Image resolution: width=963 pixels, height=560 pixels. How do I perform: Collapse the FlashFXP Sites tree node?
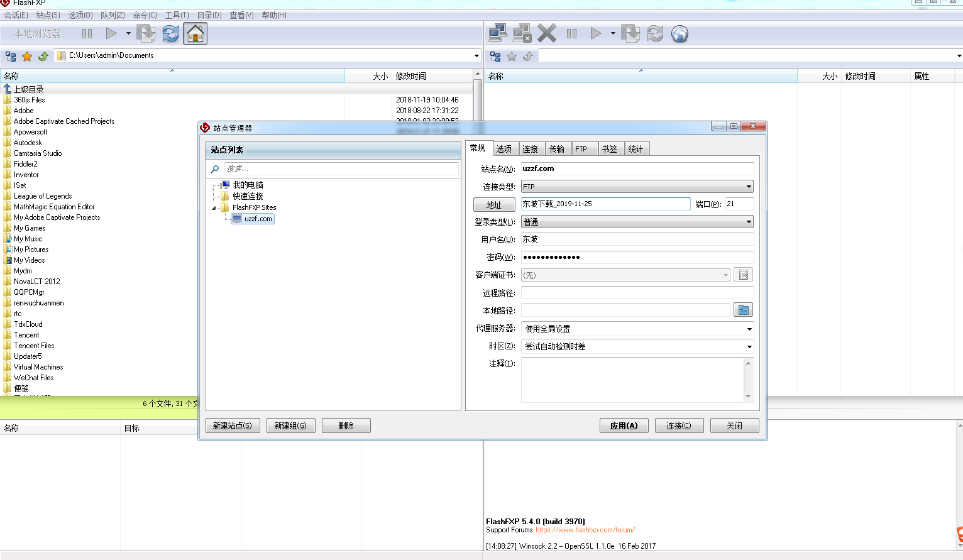coord(214,208)
